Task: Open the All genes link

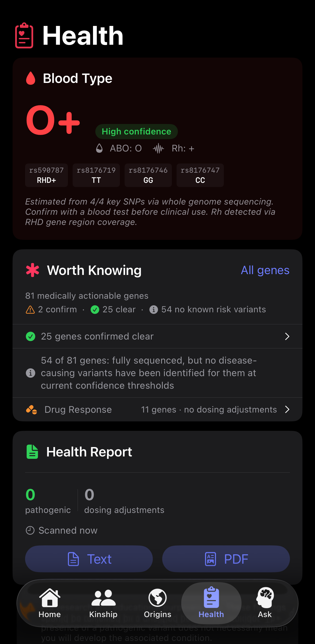Action: 265,270
